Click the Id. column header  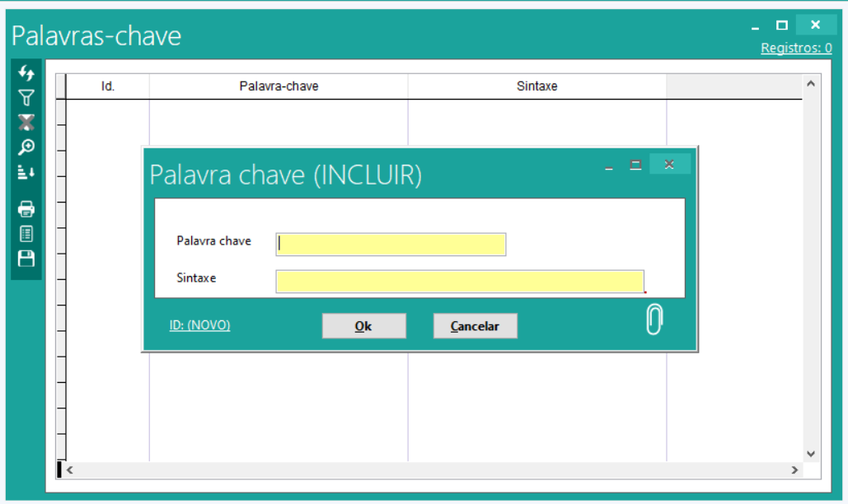[108, 86]
